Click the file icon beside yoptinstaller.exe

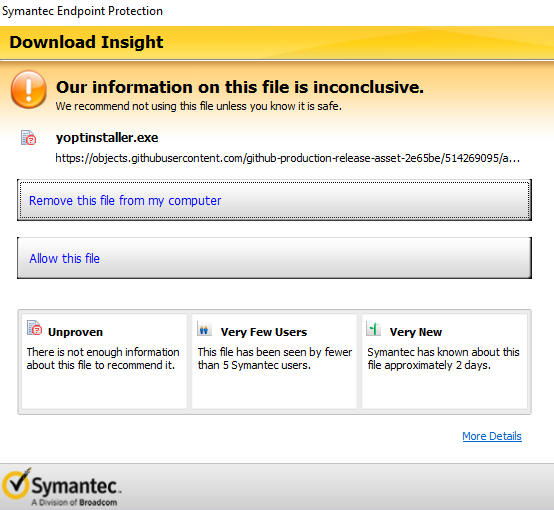click(29, 137)
